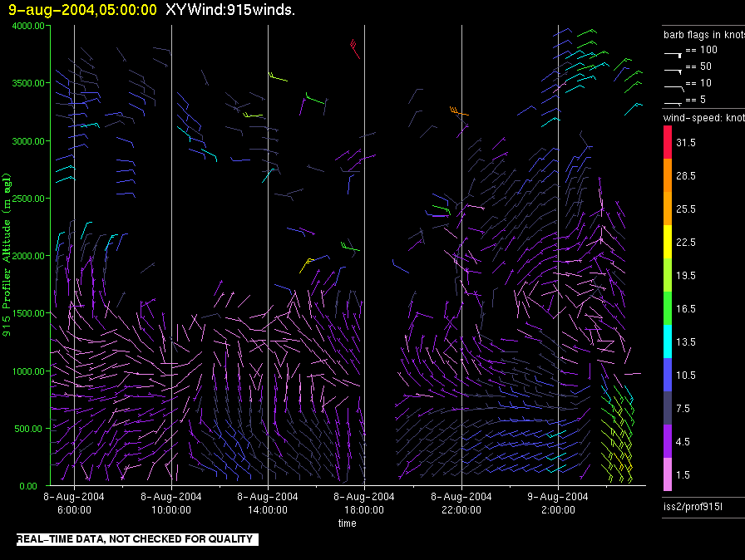
Task: Click the 0.00 altitude tick label
Action: 28,486
